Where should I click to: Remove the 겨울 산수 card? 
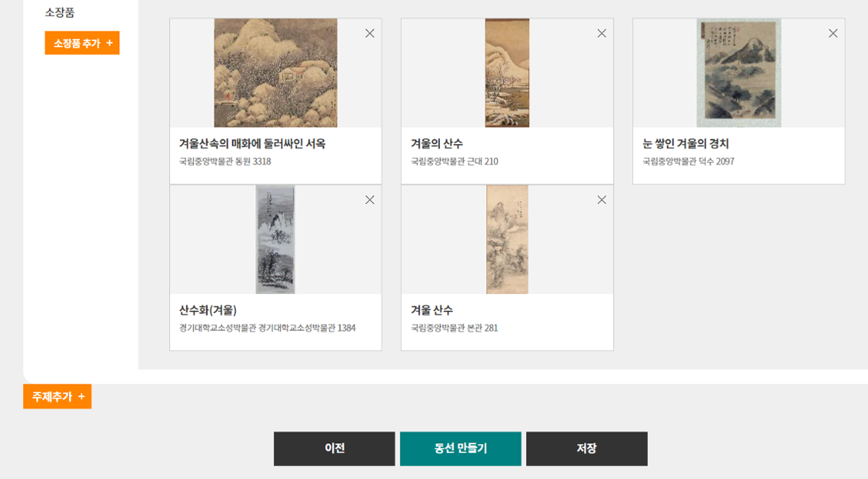click(x=602, y=200)
